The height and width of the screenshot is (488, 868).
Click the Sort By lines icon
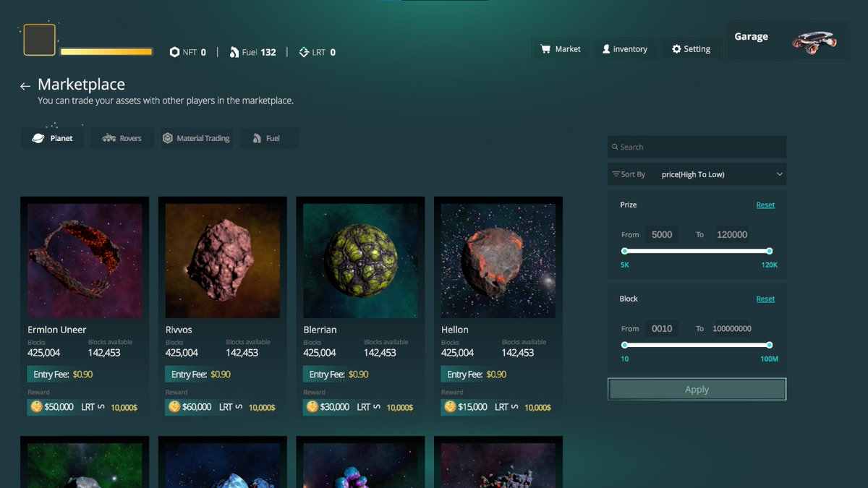click(x=616, y=174)
